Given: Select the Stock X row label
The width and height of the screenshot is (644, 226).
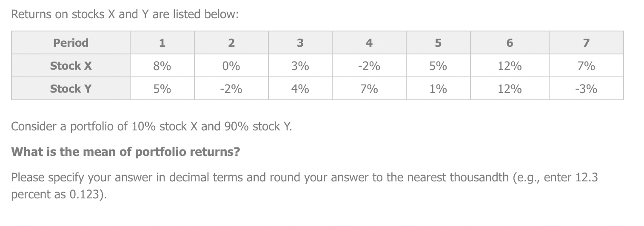Looking at the screenshot, I should coord(71,66).
